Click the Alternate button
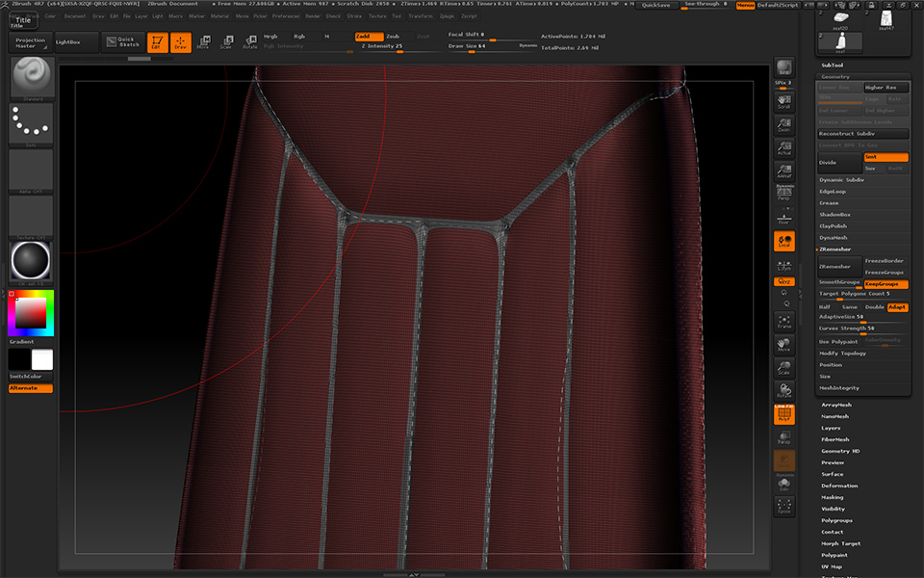 pyautogui.click(x=31, y=388)
